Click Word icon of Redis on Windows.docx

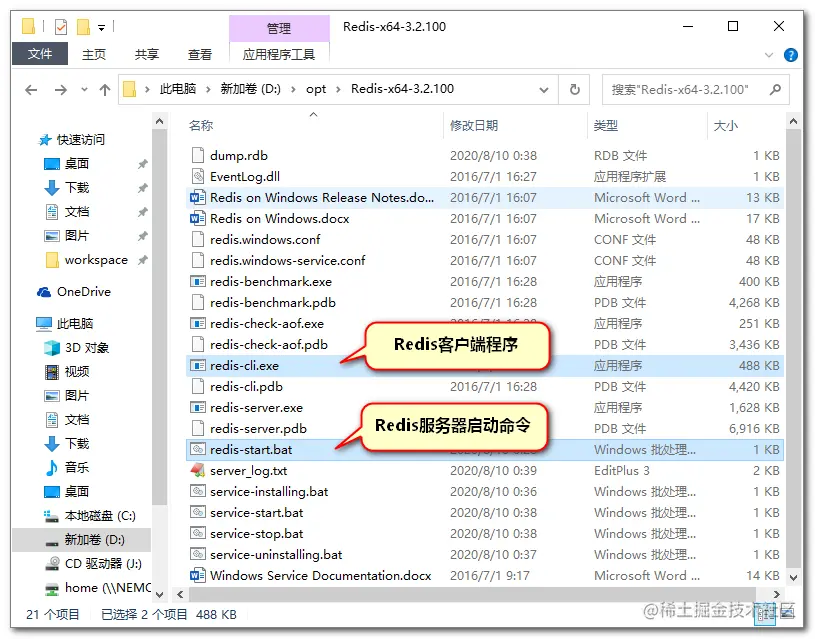pyautogui.click(x=198, y=218)
